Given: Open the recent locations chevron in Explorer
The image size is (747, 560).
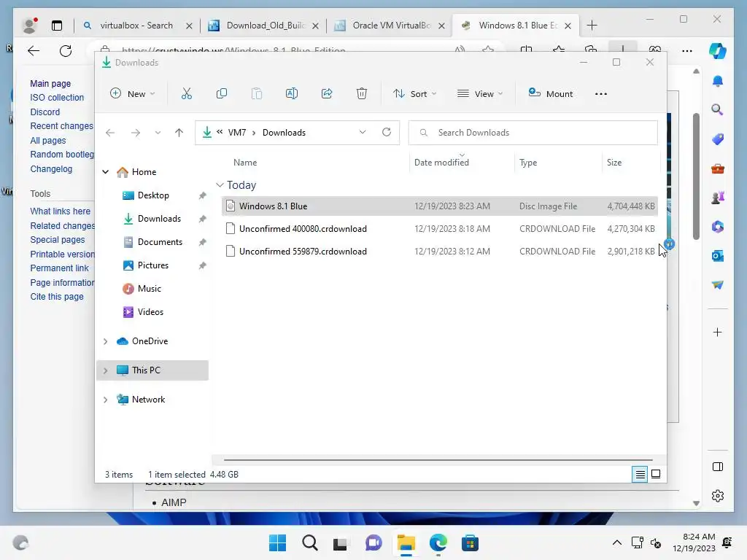Looking at the screenshot, I should pos(158,133).
